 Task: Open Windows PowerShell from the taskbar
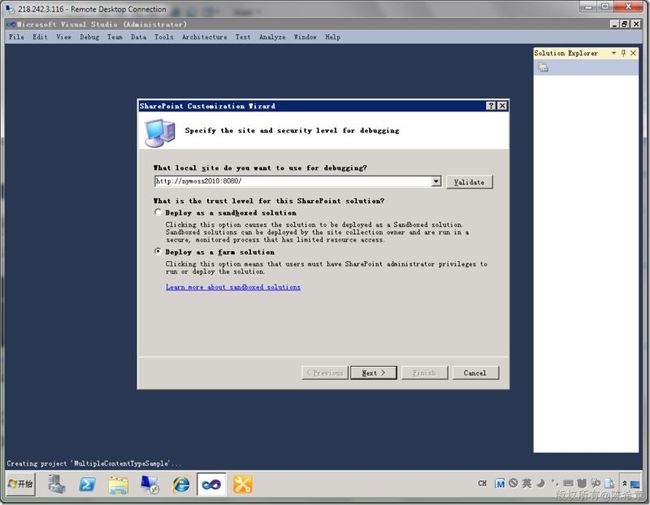click(87, 484)
